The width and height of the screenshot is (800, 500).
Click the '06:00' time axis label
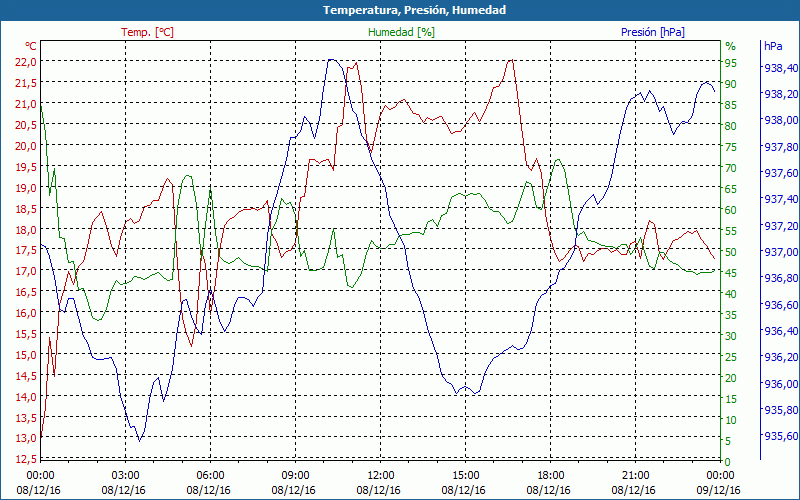point(211,476)
